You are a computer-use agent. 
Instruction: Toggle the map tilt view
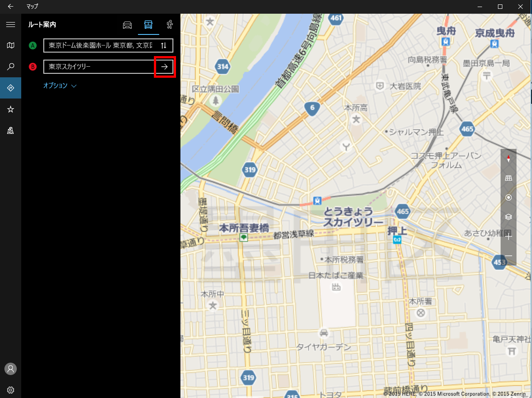click(x=509, y=178)
